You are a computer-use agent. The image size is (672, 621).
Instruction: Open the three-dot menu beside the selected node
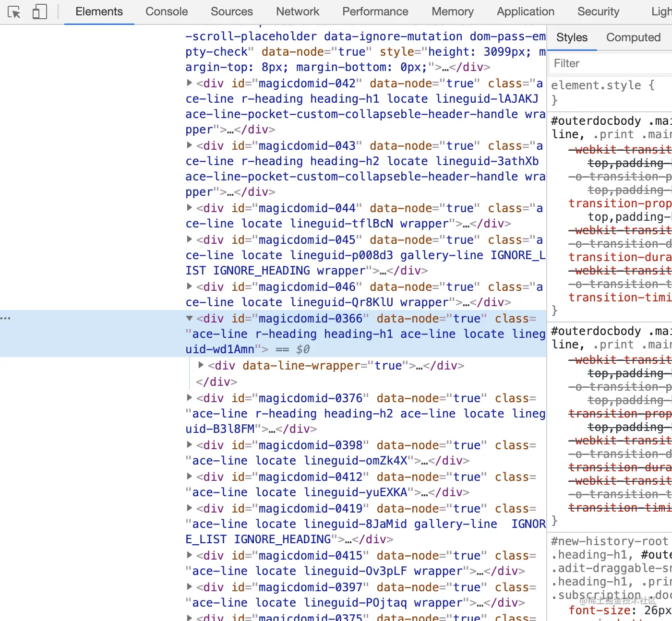pyautogui.click(x=5, y=318)
